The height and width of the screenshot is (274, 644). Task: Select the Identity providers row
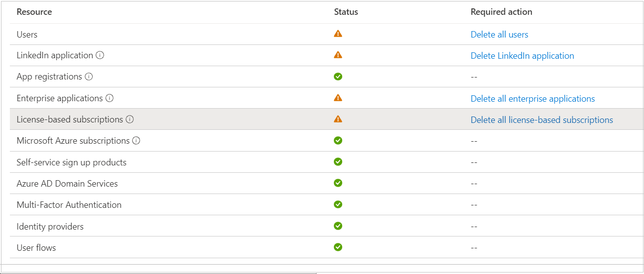point(326,226)
